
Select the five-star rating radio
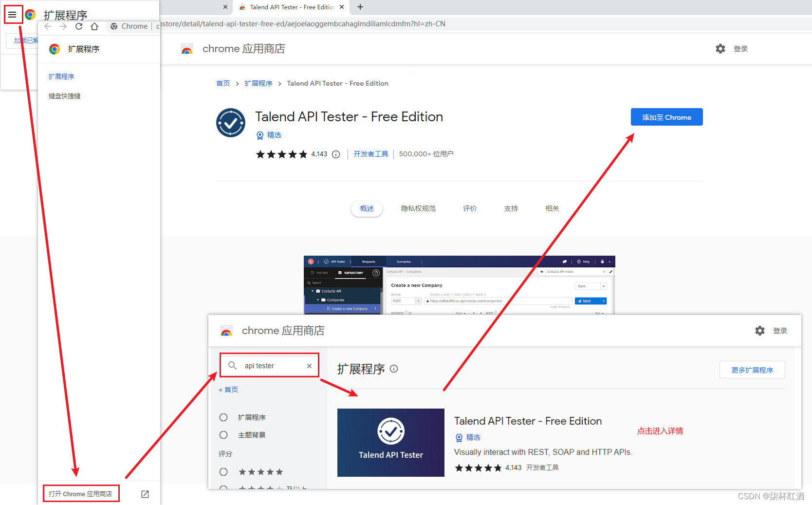click(223, 472)
